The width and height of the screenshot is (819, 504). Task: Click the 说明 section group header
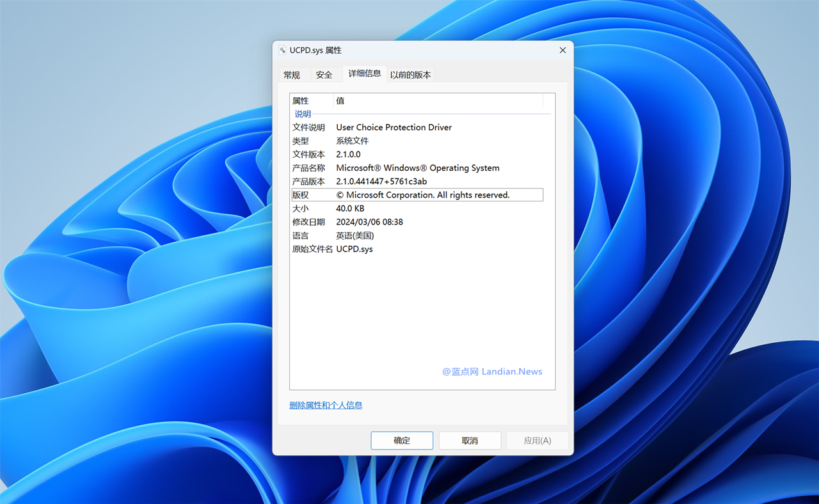tap(303, 114)
